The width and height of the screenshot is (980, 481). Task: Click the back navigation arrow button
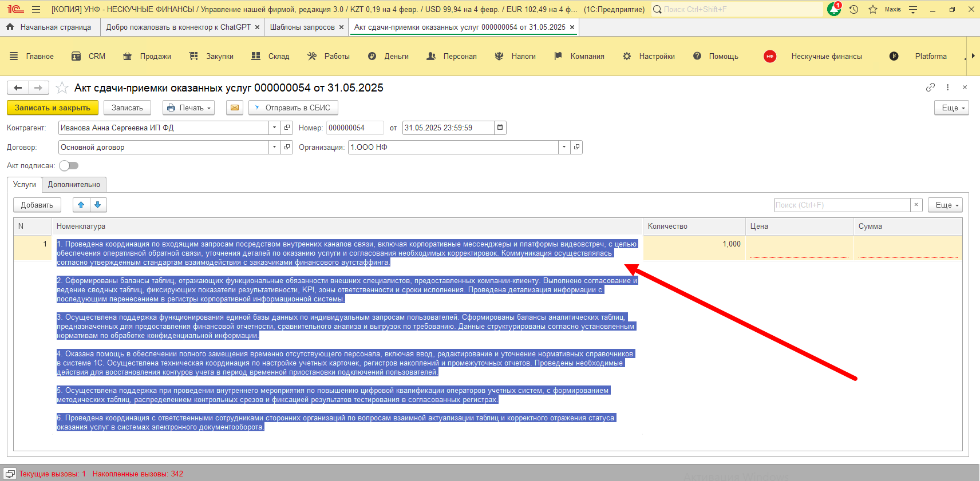pyautogui.click(x=18, y=88)
